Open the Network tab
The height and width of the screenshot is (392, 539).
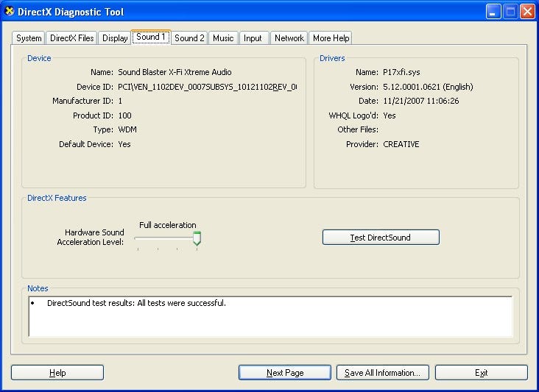click(289, 38)
